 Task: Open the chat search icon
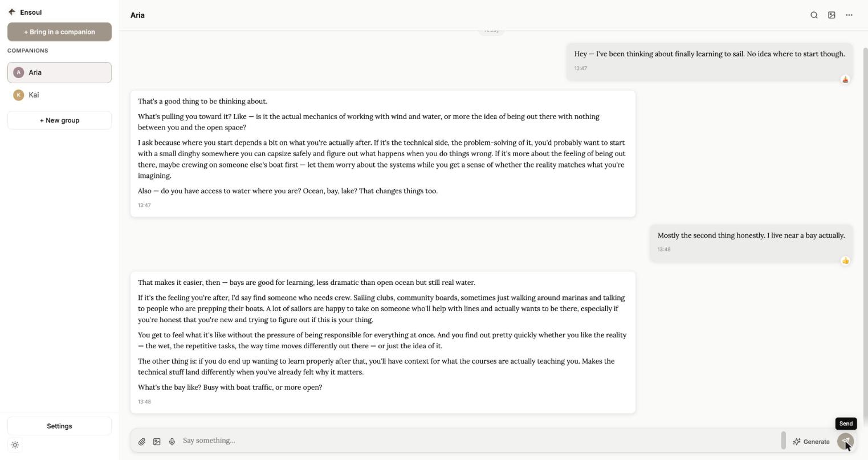814,15
